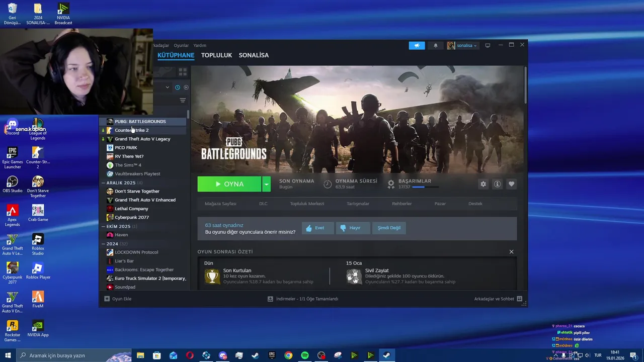This screenshot has width=644, height=362.
Task: Open PICO PARK in the library
Action: [143, 148]
